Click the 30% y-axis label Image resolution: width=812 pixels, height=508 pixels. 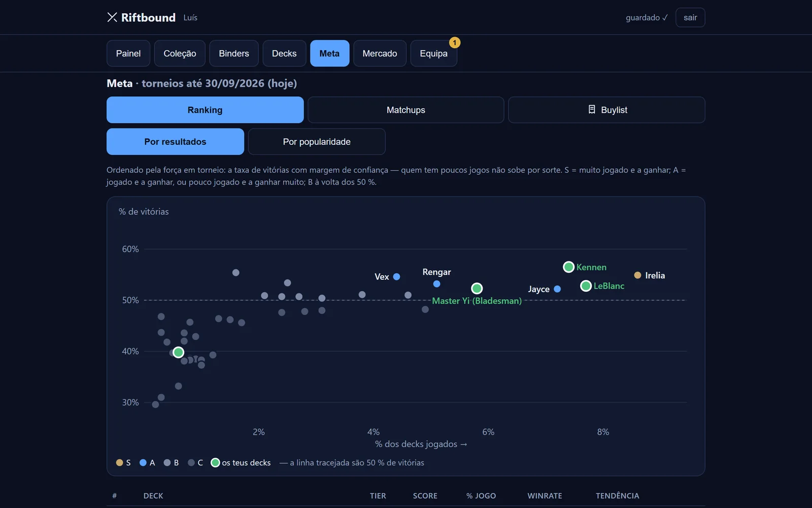130,402
